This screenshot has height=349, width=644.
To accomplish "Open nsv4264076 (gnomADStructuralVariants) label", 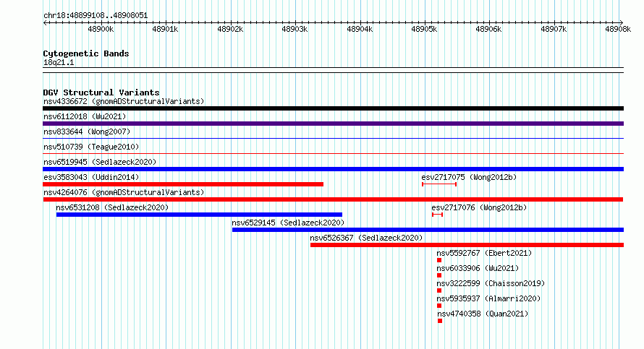I will point(124,192).
